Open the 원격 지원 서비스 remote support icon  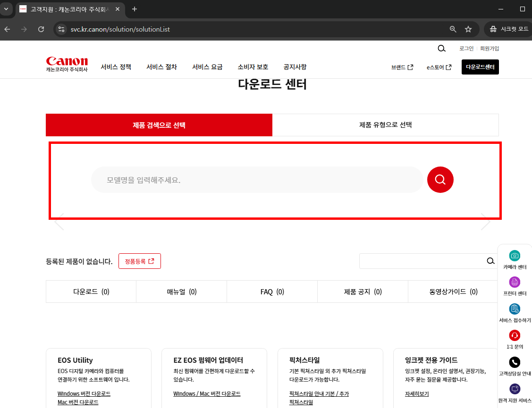click(x=514, y=389)
